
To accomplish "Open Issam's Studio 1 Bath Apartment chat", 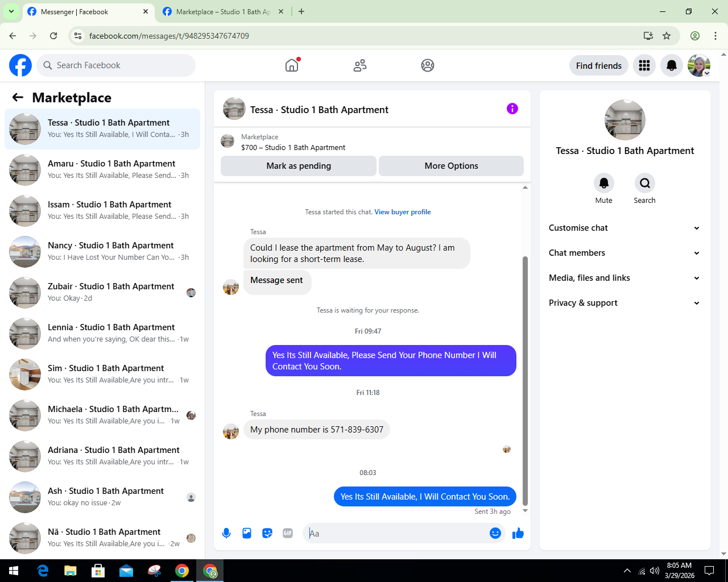I will tap(102, 211).
